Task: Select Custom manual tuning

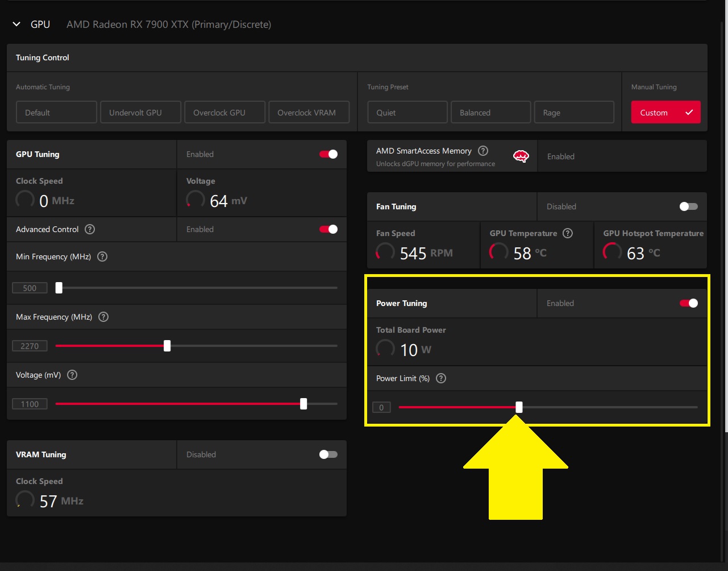Action: click(x=665, y=112)
